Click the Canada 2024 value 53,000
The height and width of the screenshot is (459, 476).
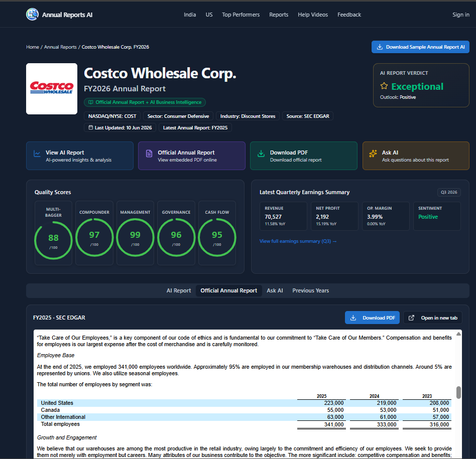tap(388, 410)
